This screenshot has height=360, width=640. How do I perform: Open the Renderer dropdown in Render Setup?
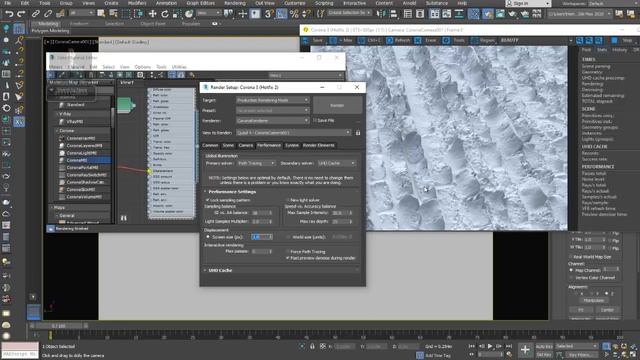click(273, 120)
